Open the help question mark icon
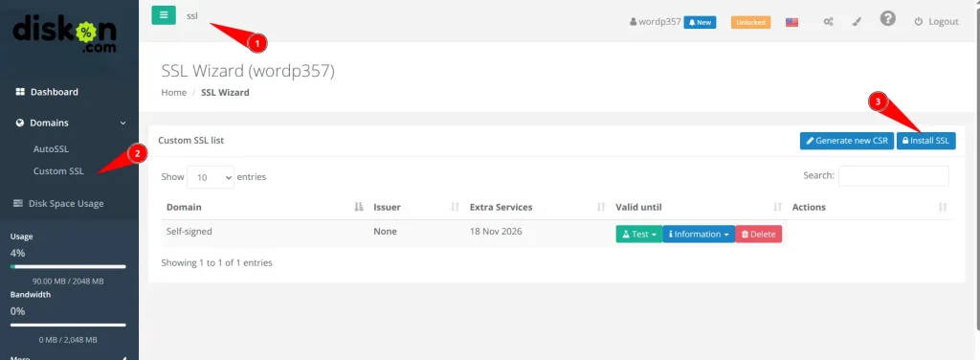 (x=887, y=19)
